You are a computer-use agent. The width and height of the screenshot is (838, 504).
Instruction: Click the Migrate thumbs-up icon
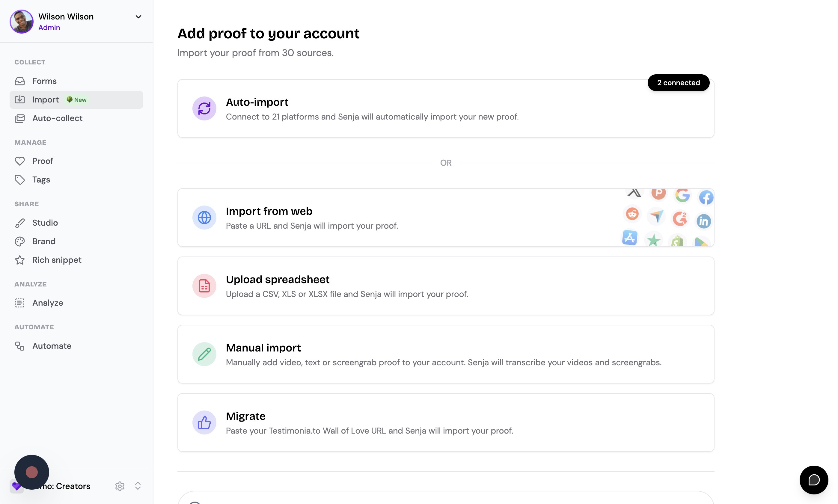tap(204, 423)
